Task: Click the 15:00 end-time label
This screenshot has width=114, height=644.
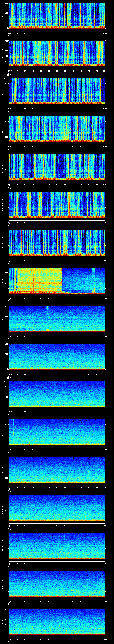Action: click(x=105, y=33)
